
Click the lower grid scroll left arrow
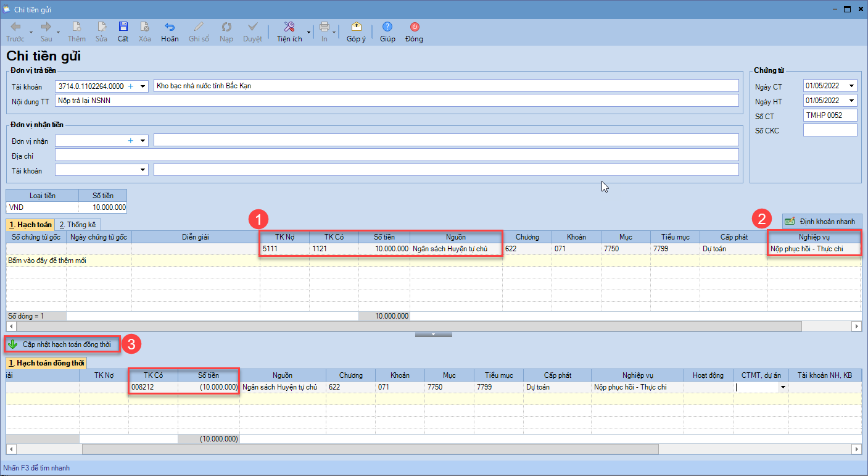(11, 449)
